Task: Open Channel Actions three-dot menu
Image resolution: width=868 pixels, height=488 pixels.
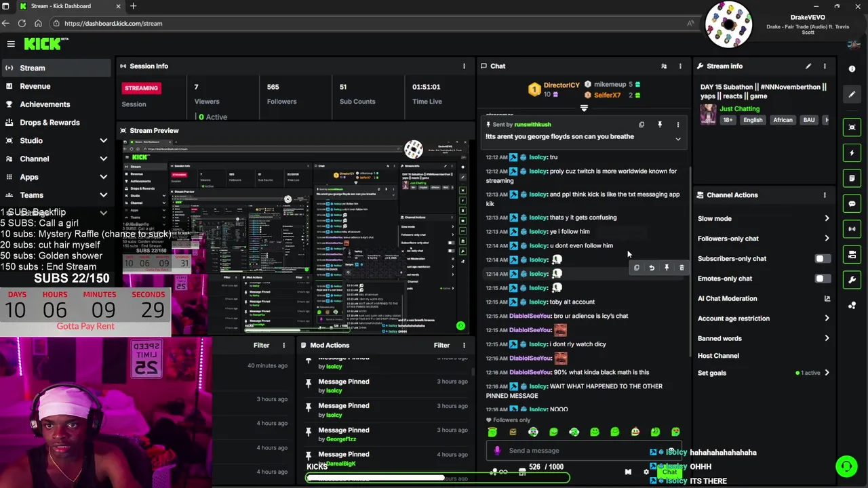Action: (825, 195)
